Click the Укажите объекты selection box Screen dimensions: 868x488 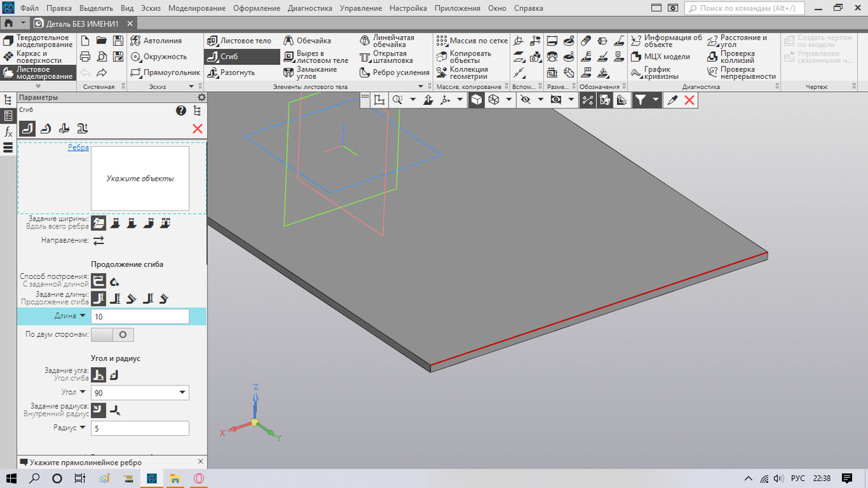coord(140,179)
